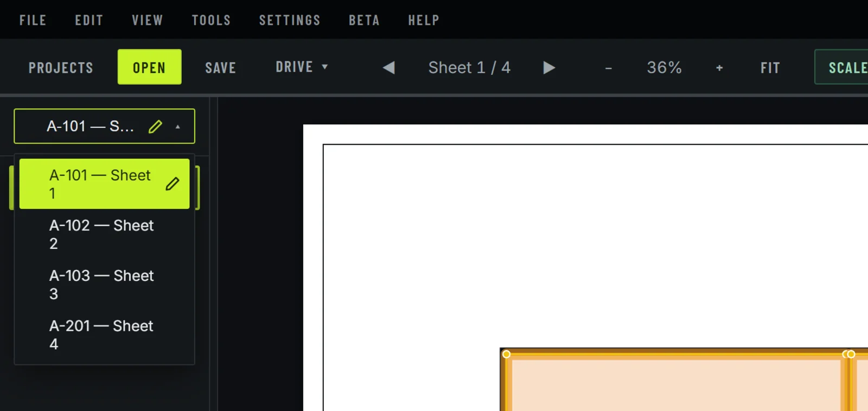Click the FIT button
Image resolution: width=868 pixels, height=411 pixels.
pos(770,67)
